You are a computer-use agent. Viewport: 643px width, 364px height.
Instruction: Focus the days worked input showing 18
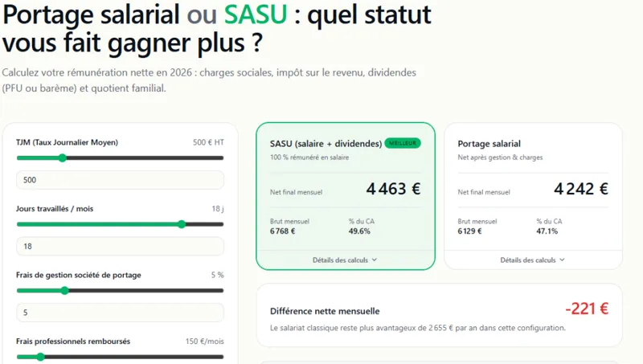click(x=120, y=247)
